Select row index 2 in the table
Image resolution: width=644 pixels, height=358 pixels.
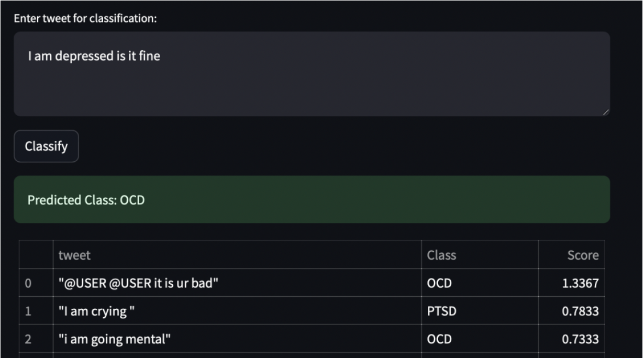click(x=29, y=339)
